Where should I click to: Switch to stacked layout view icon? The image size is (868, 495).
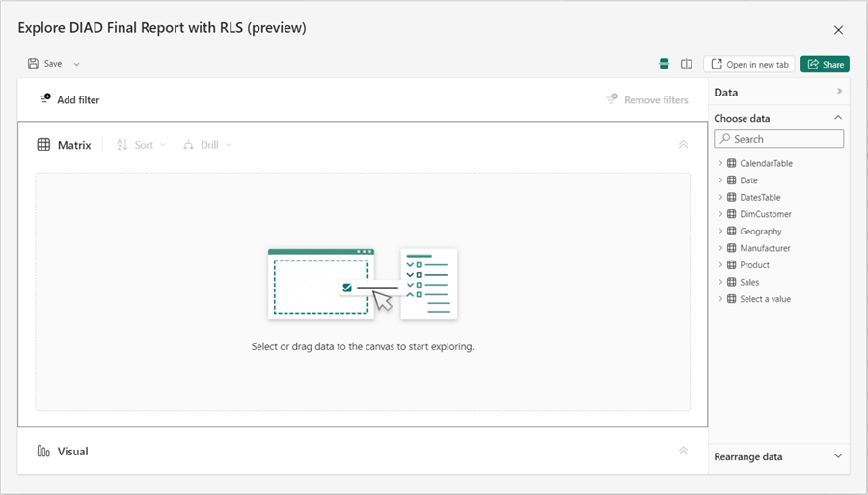click(664, 64)
